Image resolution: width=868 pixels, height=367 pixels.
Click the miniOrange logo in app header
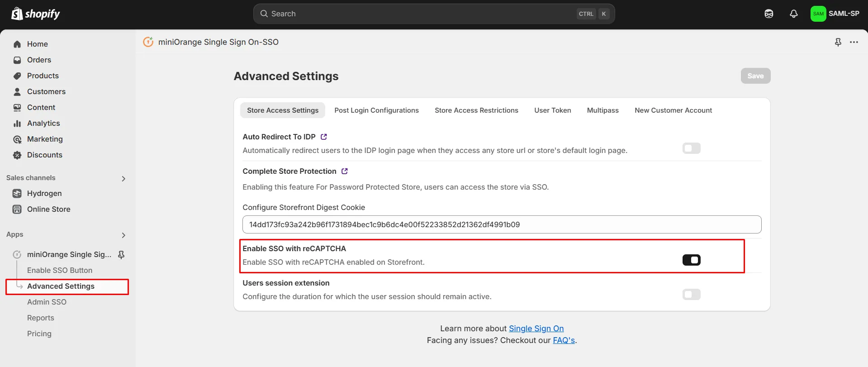pos(148,42)
